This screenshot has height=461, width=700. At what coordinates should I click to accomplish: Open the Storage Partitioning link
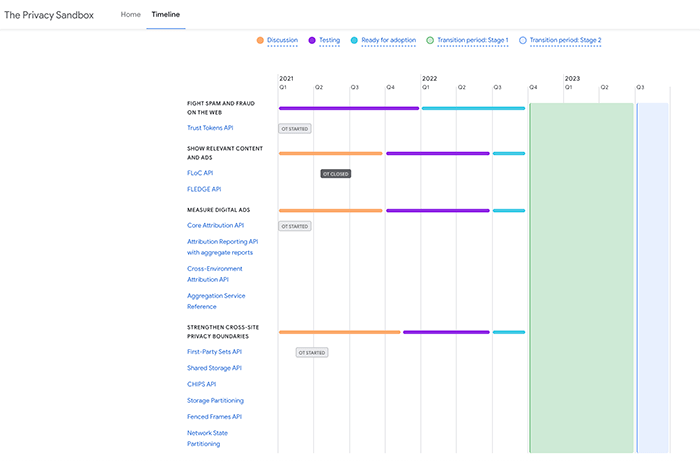tap(215, 401)
